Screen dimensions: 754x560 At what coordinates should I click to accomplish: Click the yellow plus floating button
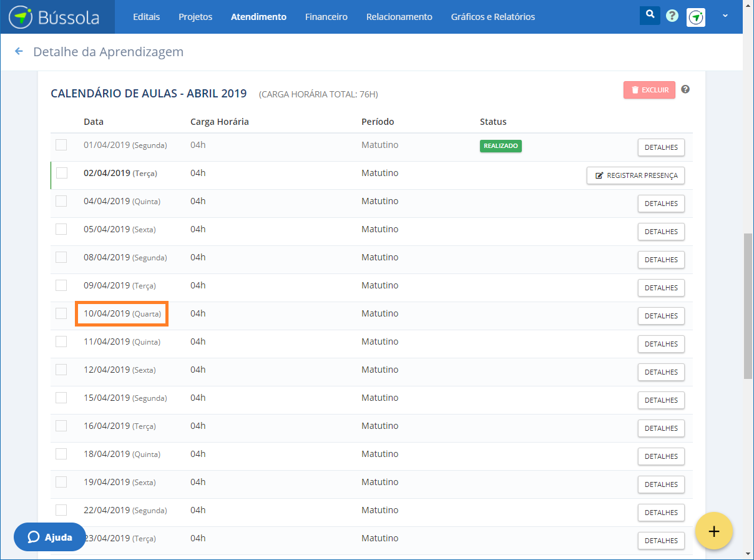714,531
